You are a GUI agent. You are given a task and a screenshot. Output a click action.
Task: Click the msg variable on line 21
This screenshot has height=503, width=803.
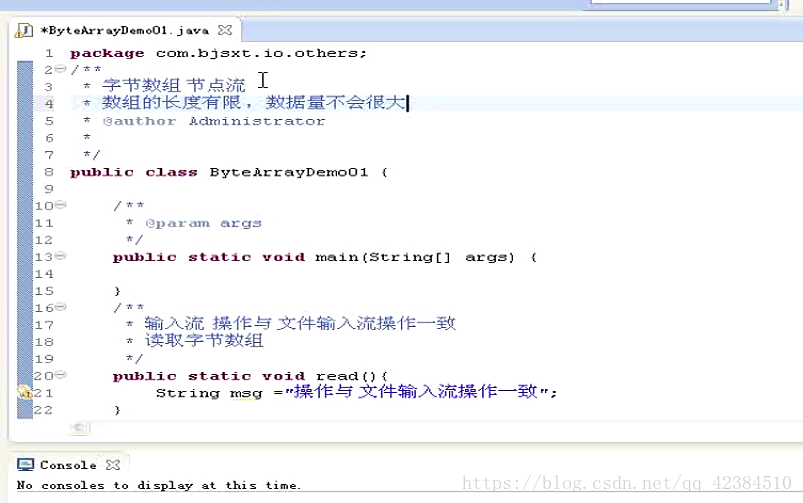click(x=246, y=393)
